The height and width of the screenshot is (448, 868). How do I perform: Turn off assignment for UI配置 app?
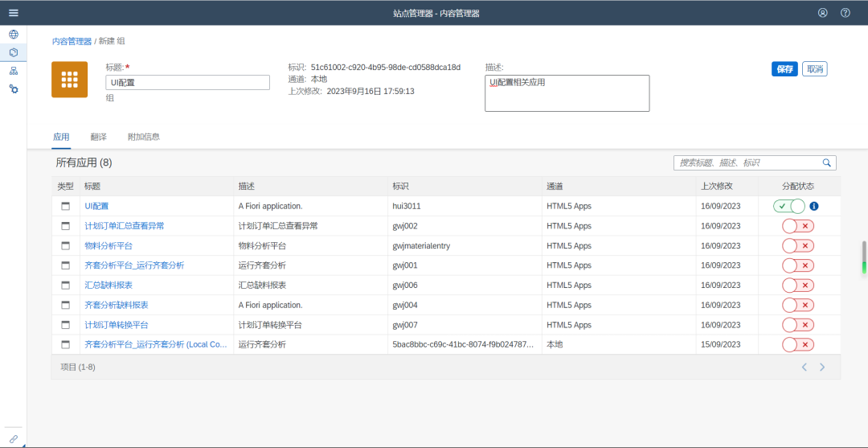click(x=789, y=206)
